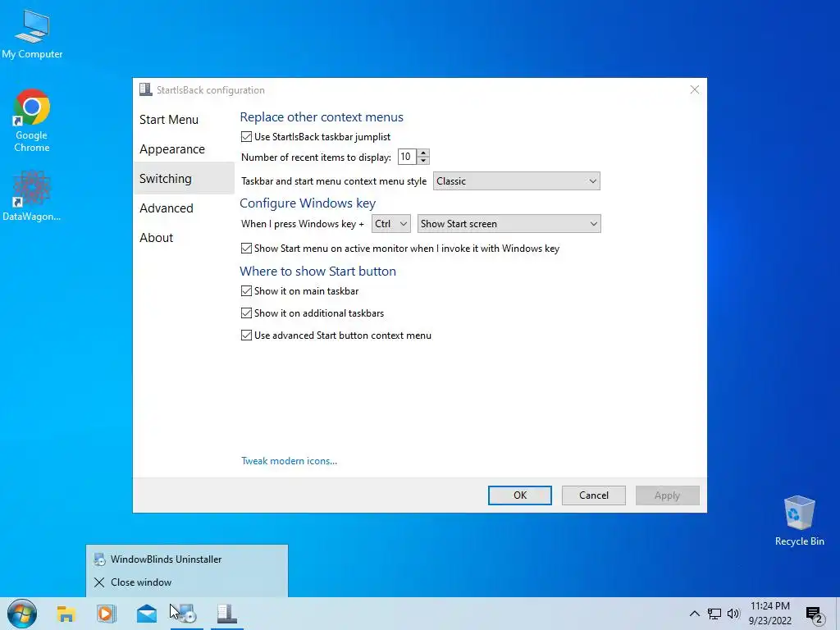Click the volume speaker tray icon
This screenshot has height=630, width=840.
[733, 614]
